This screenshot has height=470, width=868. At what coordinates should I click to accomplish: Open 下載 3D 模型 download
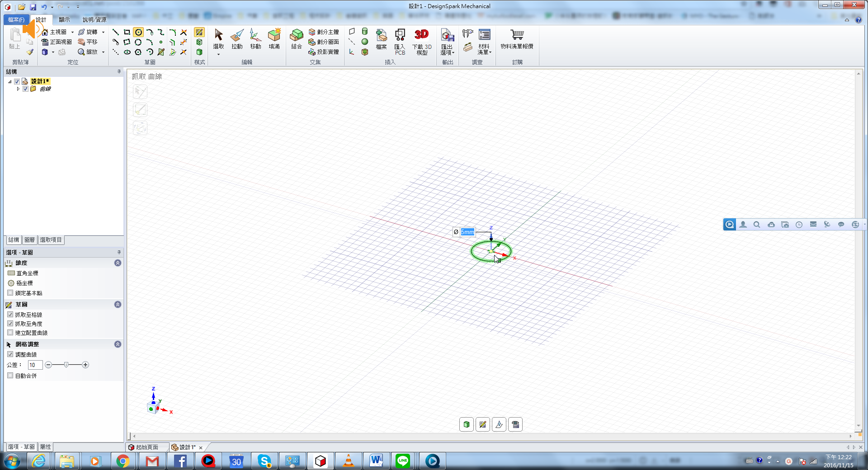click(x=422, y=42)
